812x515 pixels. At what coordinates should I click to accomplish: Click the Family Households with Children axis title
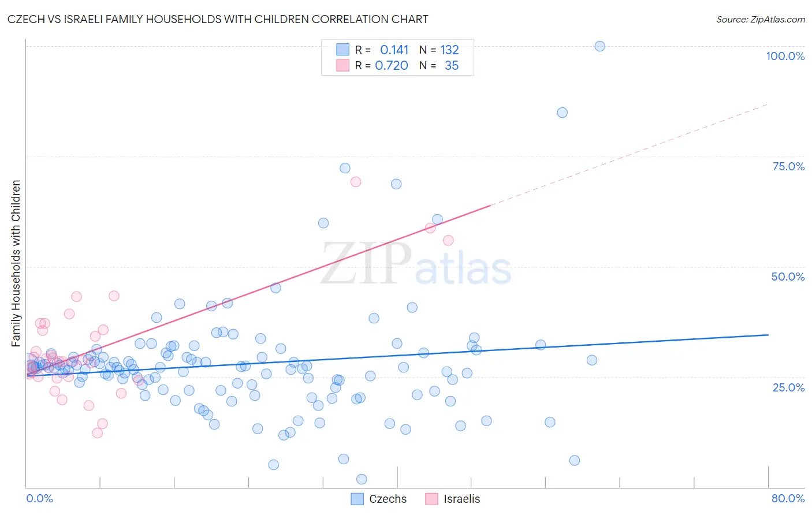pos(16,263)
